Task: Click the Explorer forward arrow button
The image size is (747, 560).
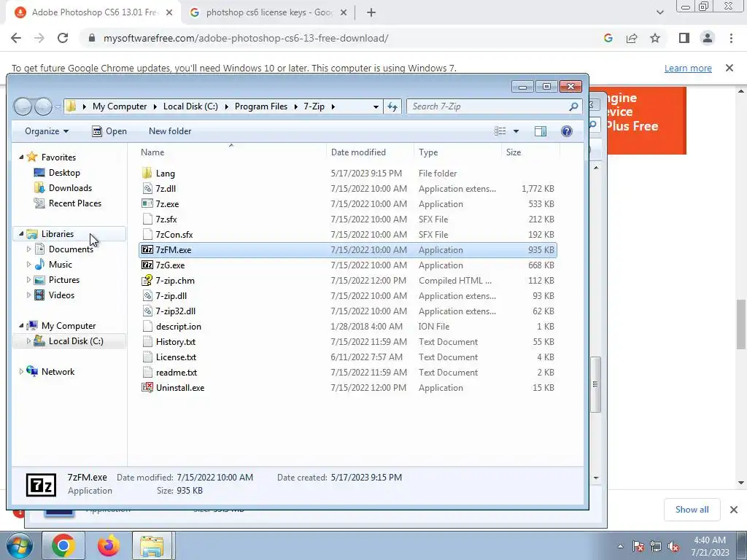Action: 43,106
